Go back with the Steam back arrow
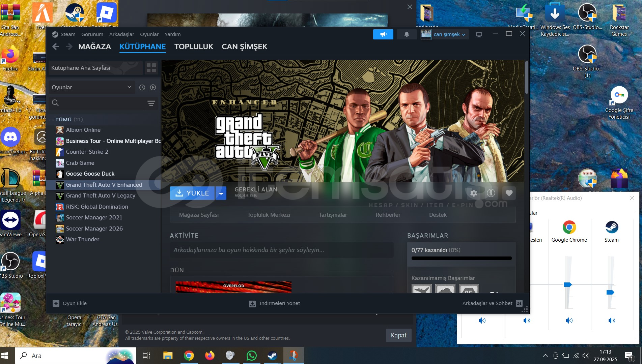Screen dimensions: 642x364 [56, 47]
